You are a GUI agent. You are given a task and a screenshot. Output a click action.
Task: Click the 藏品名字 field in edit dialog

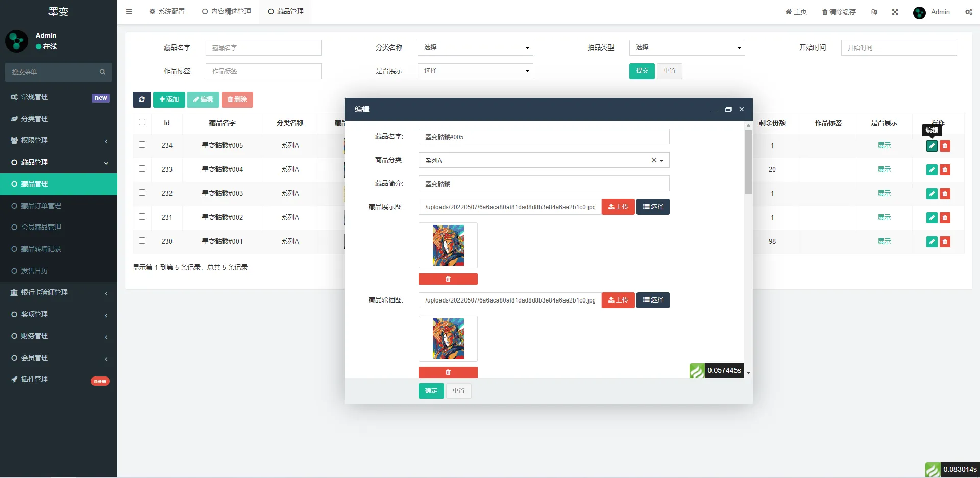(544, 137)
